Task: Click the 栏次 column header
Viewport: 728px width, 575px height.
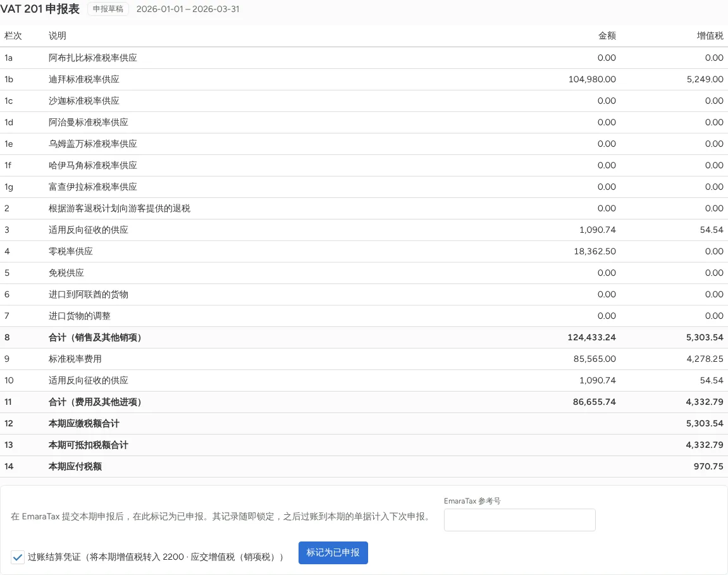Action: (13, 36)
